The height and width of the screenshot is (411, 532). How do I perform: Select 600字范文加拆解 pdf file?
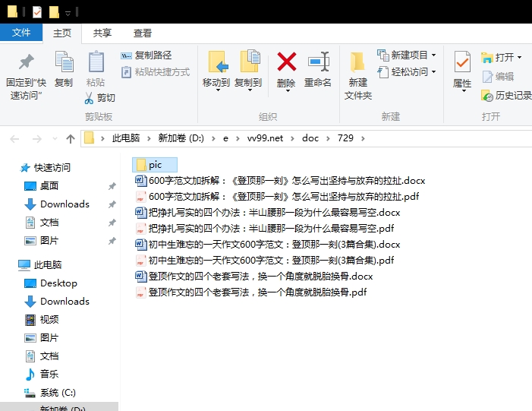click(x=277, y=196)
